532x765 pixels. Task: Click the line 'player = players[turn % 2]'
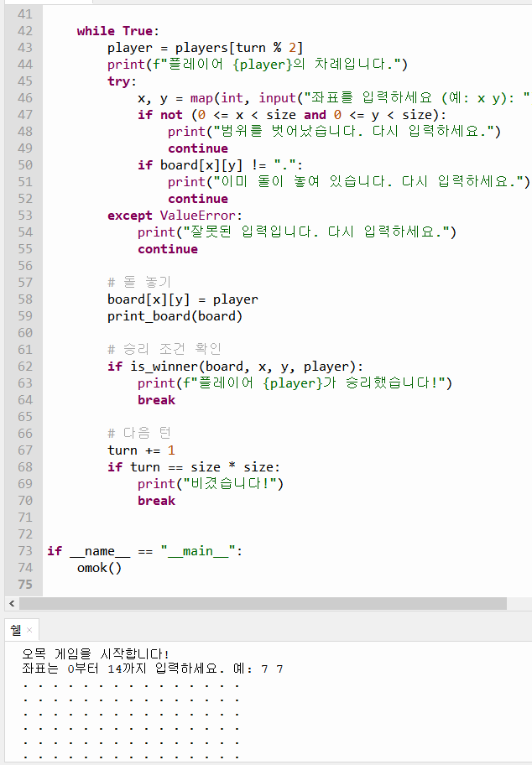coord(205,48)
